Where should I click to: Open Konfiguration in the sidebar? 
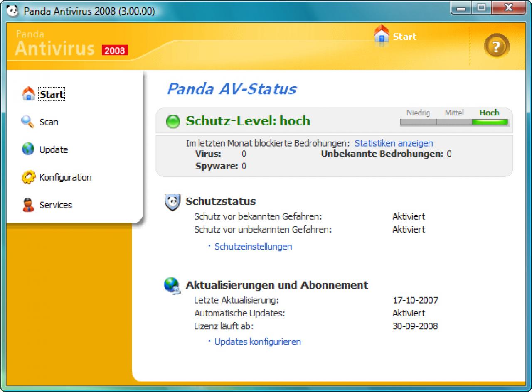point(65,177)
